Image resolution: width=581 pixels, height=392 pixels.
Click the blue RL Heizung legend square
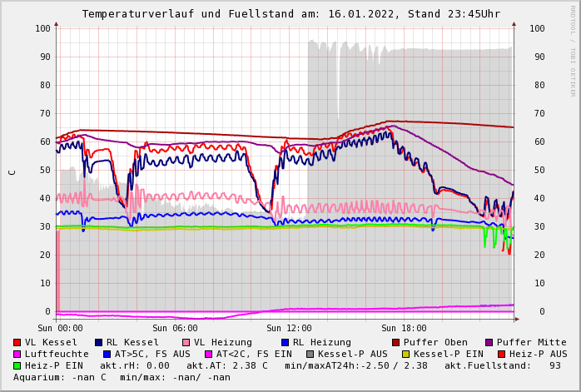click(285, 343)
